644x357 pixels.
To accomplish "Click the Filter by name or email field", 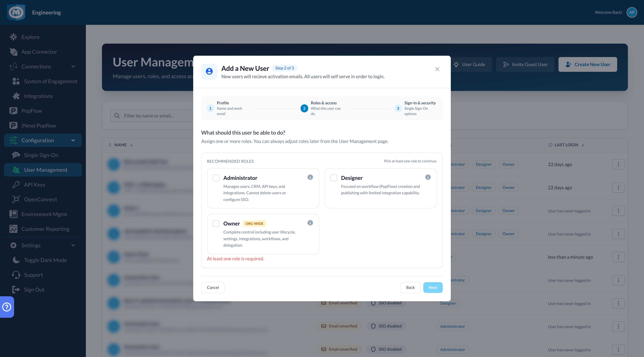I will [152, 116].
